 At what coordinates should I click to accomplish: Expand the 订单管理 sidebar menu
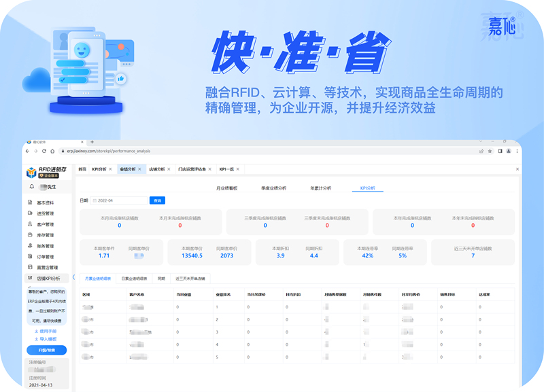pyautogui.click(x=46, y=256)
